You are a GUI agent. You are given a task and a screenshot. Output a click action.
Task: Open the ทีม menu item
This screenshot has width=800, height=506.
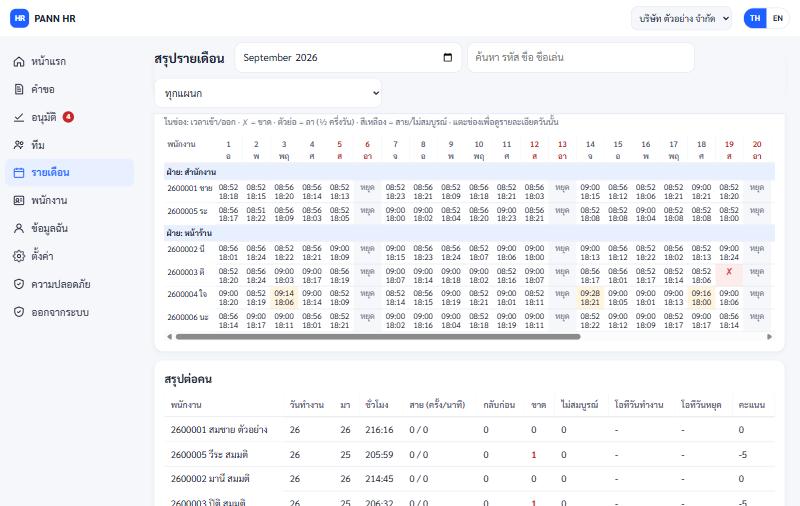[x=70, y=145]
